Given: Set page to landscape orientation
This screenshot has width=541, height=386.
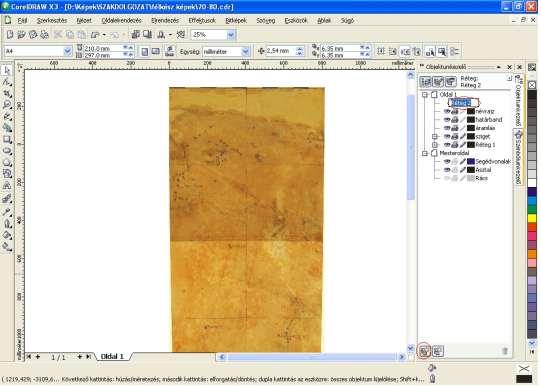Looking at the screenshot, I should pos(156,51).
